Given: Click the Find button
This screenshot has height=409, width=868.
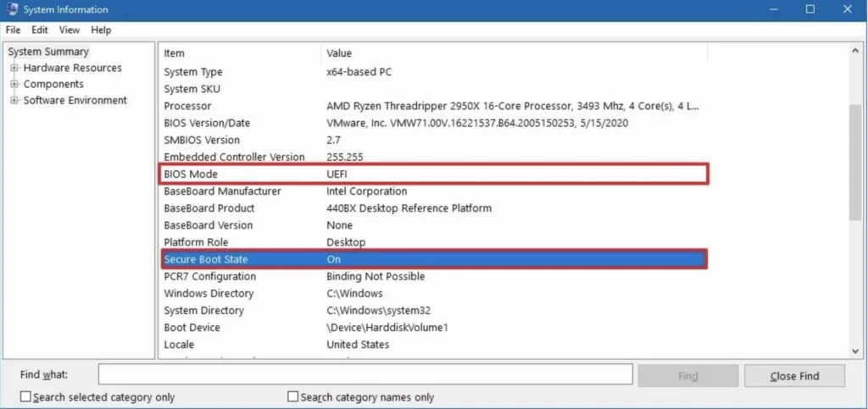Looking at the screenshot, I should 688,376.
